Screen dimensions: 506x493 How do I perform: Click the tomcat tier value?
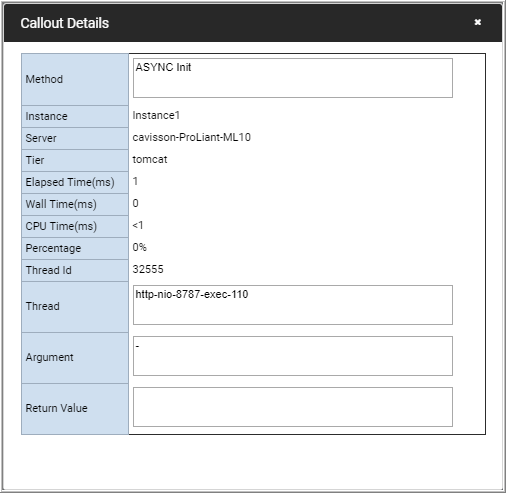[150, 159]
